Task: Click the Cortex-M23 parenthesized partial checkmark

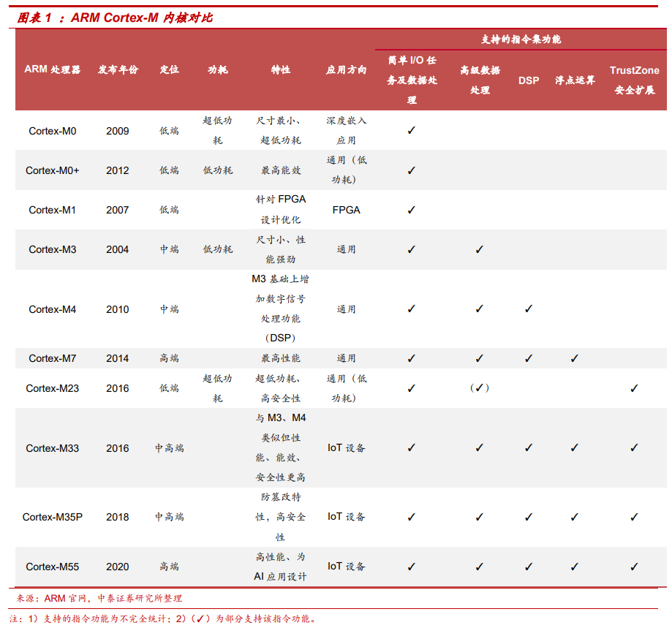Action: [x=480, y=387]
